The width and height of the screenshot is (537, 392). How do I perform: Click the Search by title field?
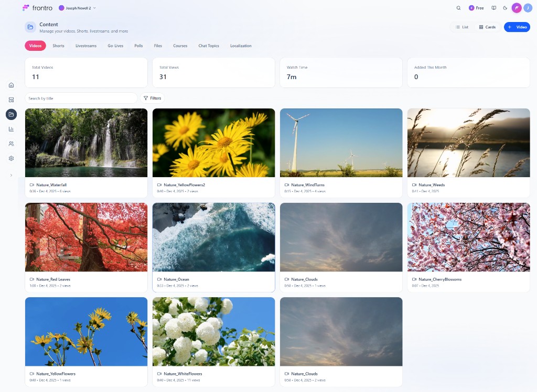[81, 98]
